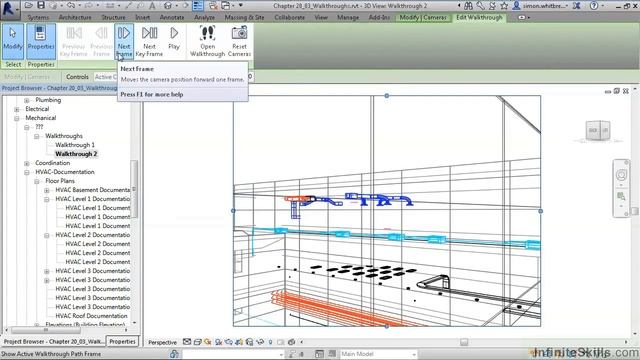The image size is (640, 360).
Task: Click Next Key Frame
Action: coord(149,41)
